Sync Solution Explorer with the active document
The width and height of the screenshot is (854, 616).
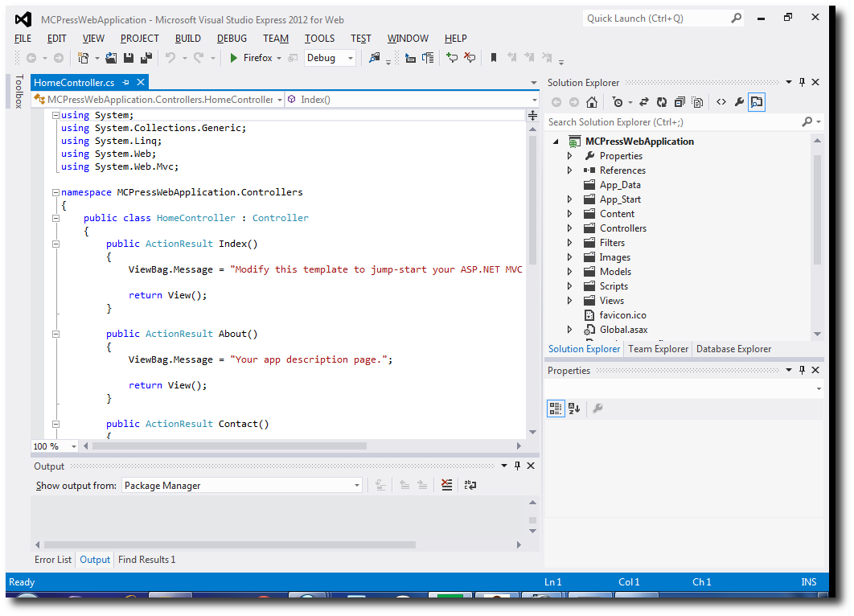644,102
